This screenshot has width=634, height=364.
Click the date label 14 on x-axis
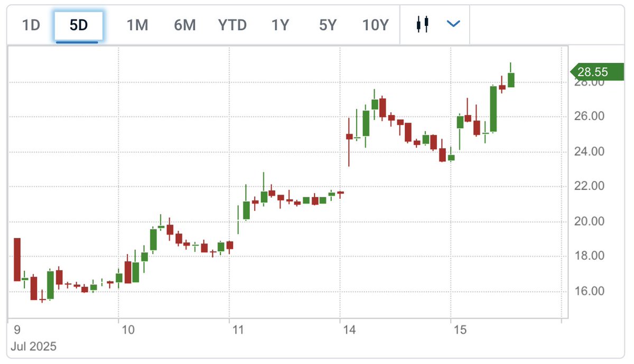[350, 330]
